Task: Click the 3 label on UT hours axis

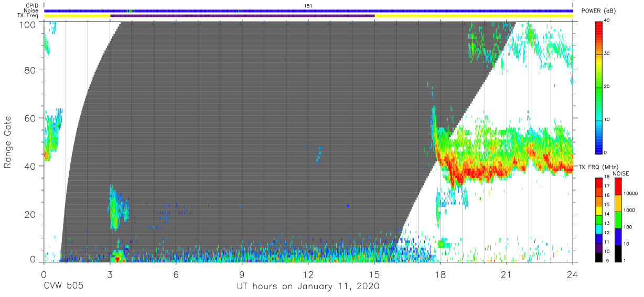Action: [x=110, y=275]
